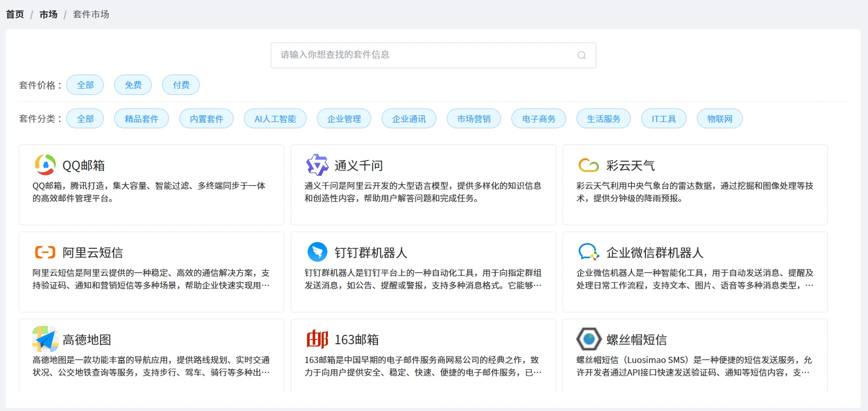Filter by 电子商务 category

pos(539,119)
